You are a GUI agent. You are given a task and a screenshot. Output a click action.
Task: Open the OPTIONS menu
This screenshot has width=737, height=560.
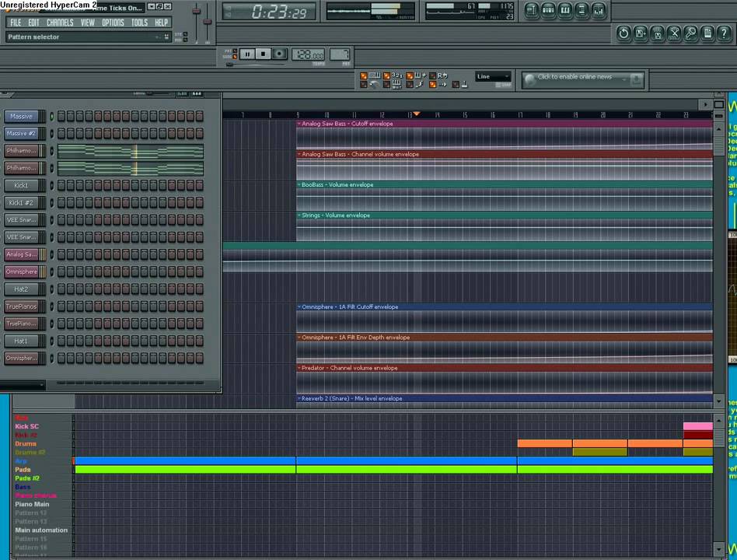113,23
